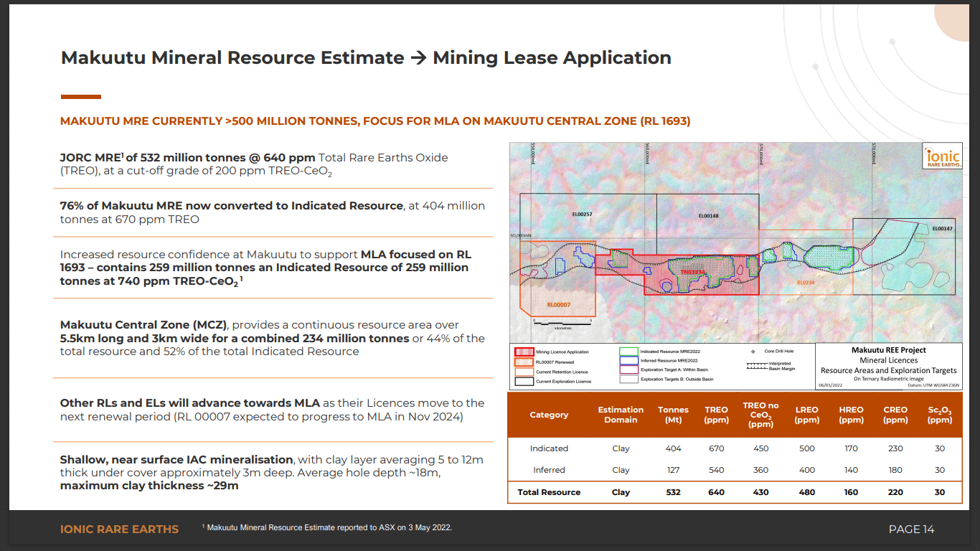The image size is (980, 551).
Task: Click the 404 tonnes value in Indicated row
Action: click(673, 448)
